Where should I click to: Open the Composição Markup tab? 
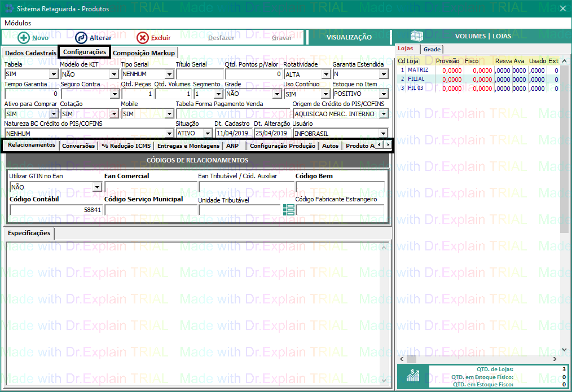tap(144, 53)
